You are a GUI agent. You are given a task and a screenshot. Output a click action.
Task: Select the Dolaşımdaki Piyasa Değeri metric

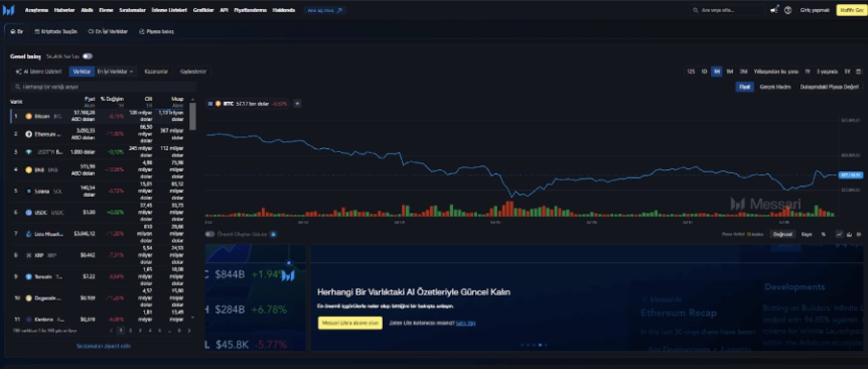click(x=829, y=87)
